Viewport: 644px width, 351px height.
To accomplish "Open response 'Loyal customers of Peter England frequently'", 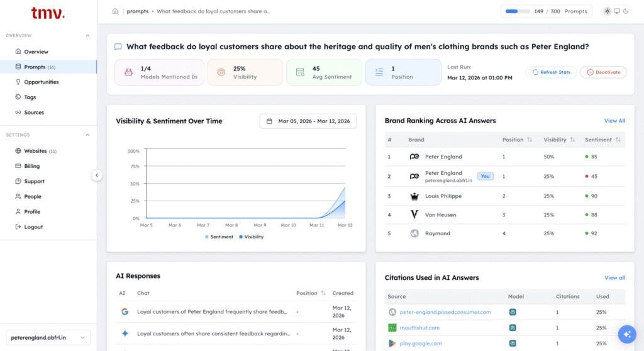I will click(212, 312).
